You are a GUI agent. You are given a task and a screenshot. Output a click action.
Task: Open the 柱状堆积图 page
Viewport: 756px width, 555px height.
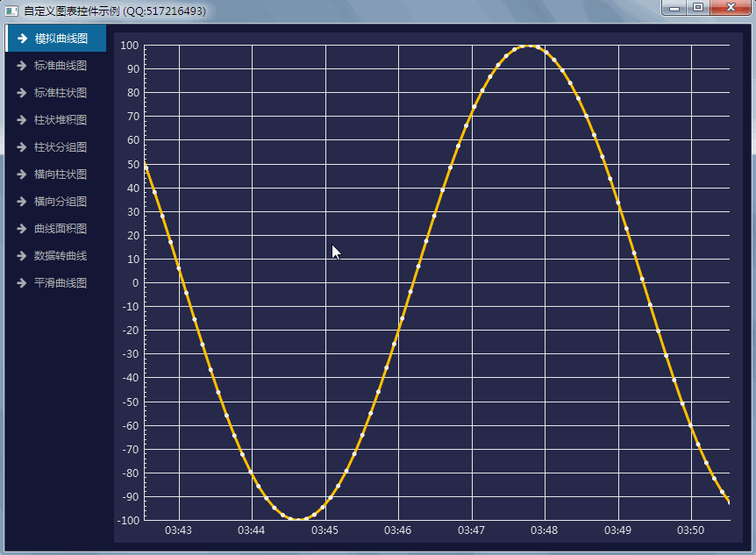(55, 119)
